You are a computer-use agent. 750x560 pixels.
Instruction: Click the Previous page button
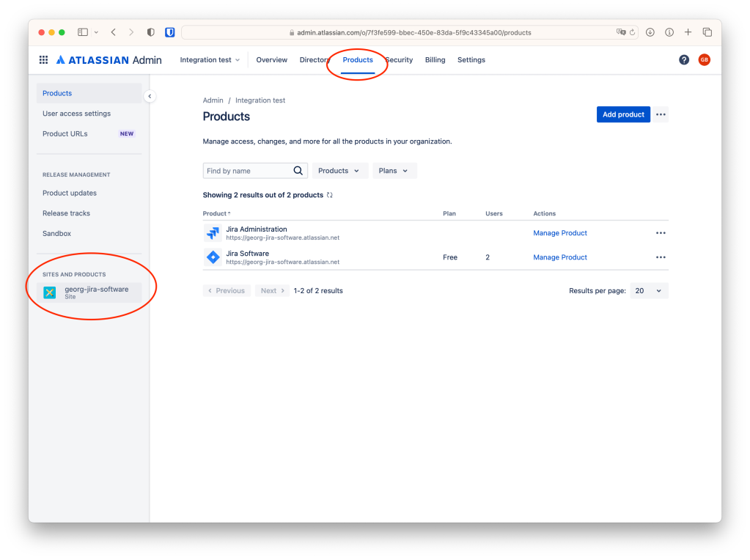coord(227,291)
